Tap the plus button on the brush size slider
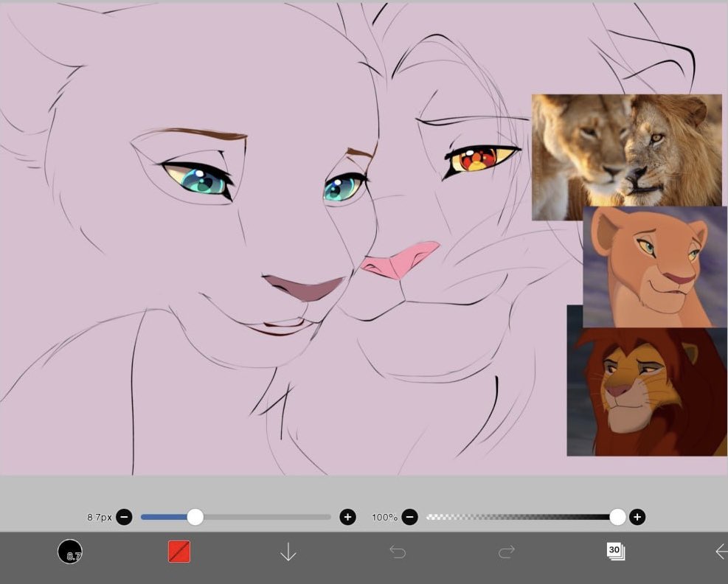 tap(347, 517)
